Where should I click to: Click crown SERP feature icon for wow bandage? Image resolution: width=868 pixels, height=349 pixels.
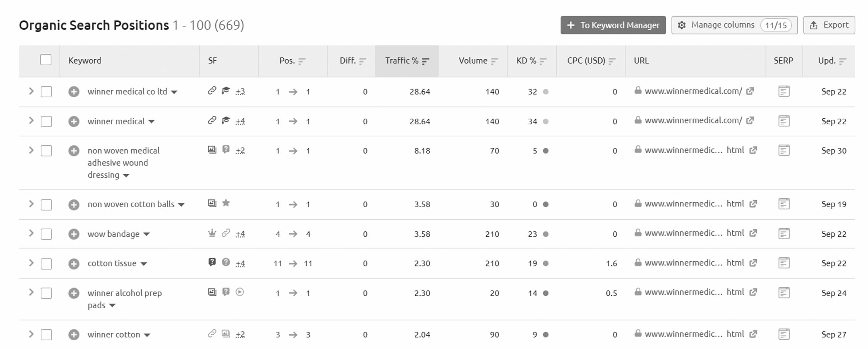[212, 233]
